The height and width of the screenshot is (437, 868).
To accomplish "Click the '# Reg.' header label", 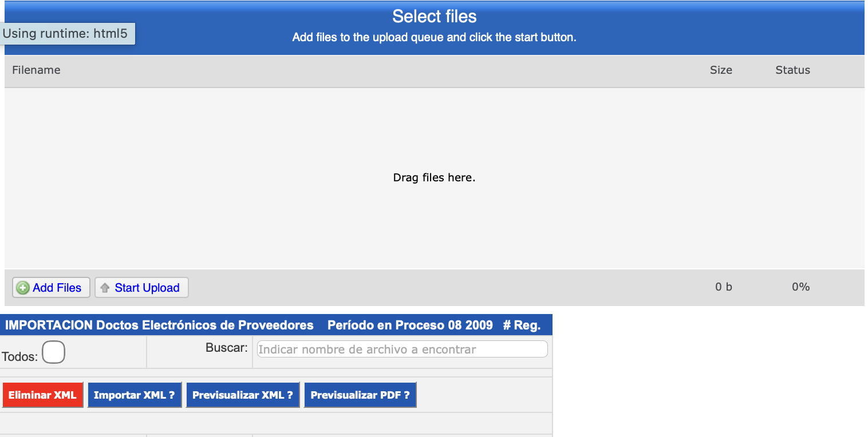I will [x=522, y=325].
